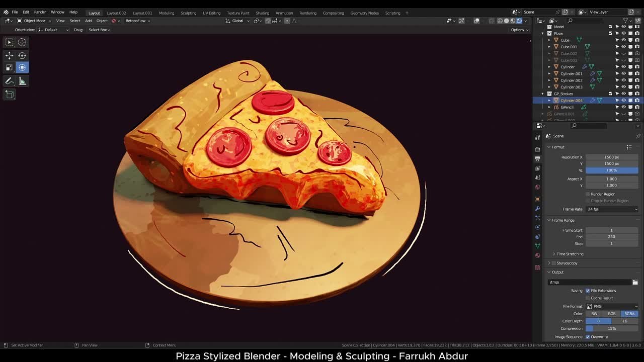The width and height of the screenshot is (644, 362).
Task: Select the Transform tool icon
Action: pyautogui.click(x=22, y=67)
